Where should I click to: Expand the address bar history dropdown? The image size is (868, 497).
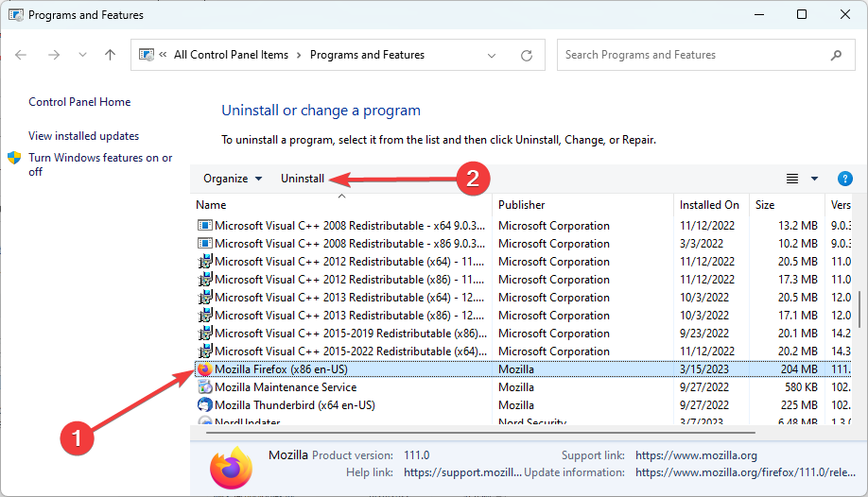tap(491, 56)
